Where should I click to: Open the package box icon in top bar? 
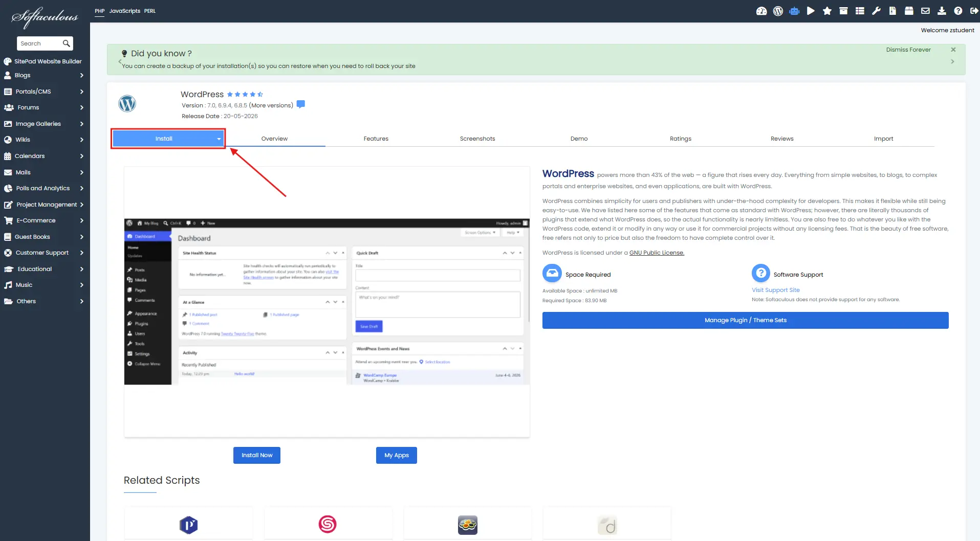coord(909,11)
